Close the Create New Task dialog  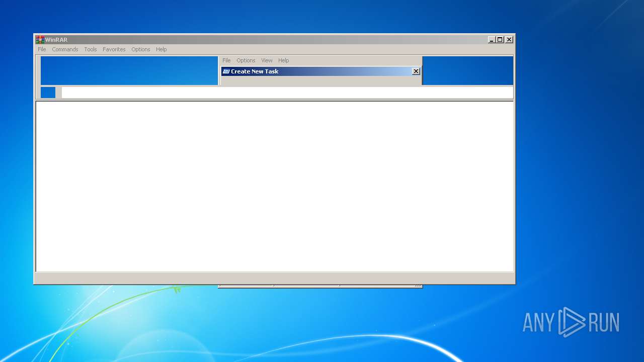[416, 71]
